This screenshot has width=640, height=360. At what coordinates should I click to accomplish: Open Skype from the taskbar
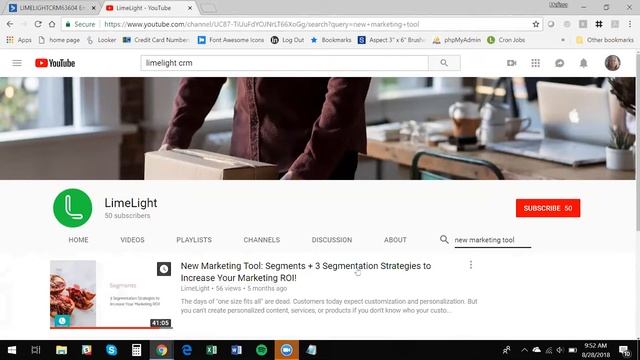[x=111, y=350]
